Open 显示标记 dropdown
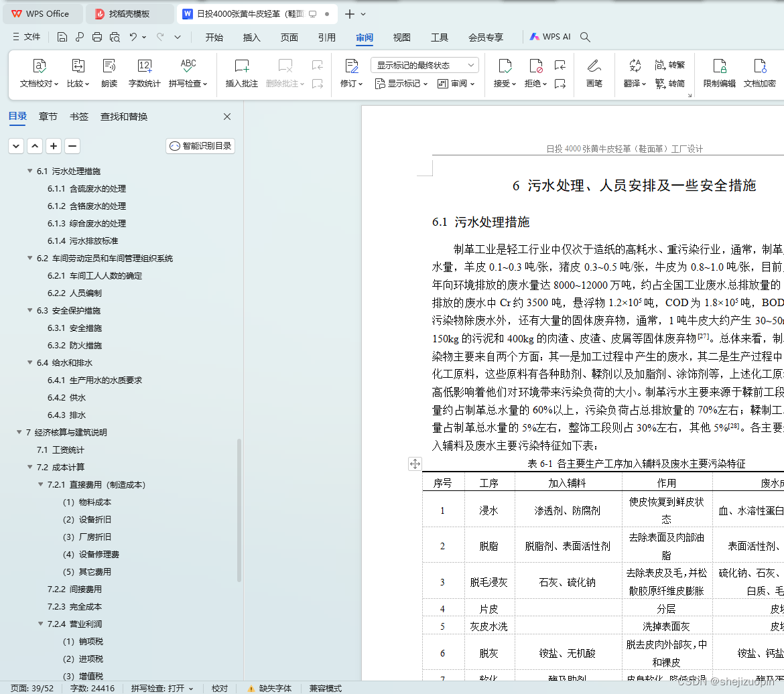The image size is (784, 694). pos(401,84)
